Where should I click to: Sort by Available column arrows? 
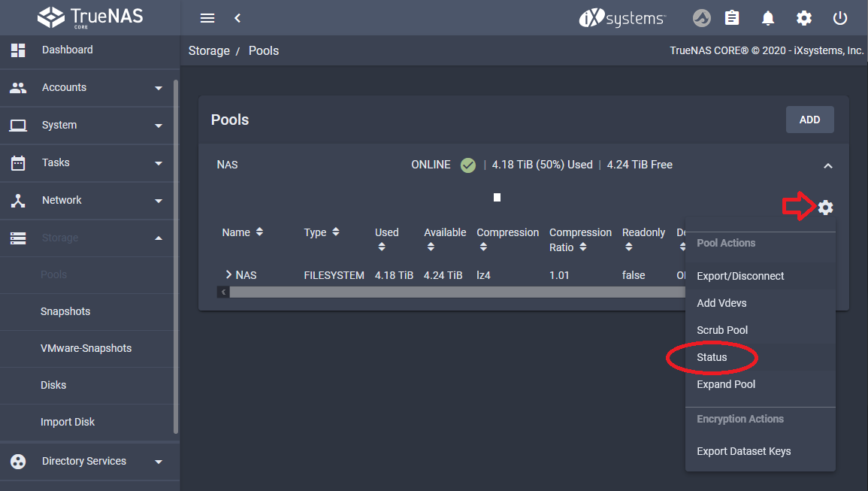431,247
